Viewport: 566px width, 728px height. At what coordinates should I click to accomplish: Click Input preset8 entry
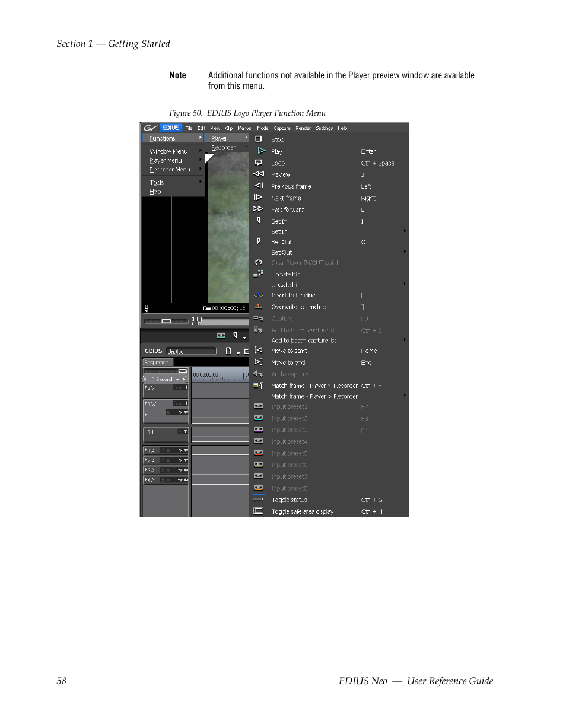point(329,488)
